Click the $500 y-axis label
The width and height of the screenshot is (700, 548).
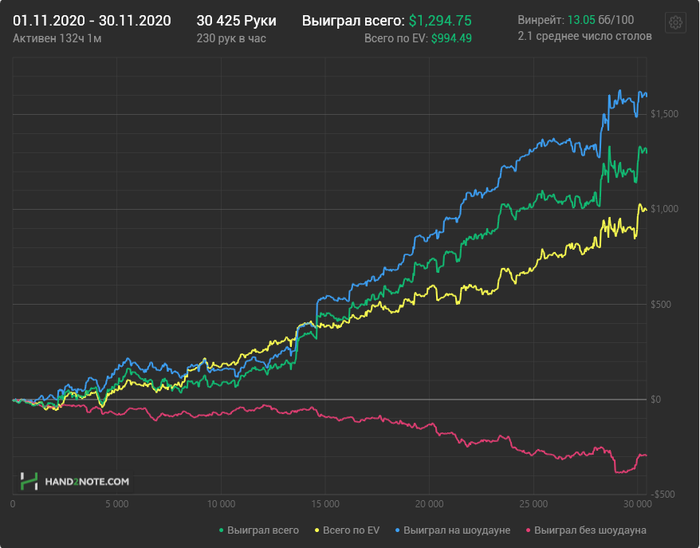pyautogui.click(x=661, y=304)
